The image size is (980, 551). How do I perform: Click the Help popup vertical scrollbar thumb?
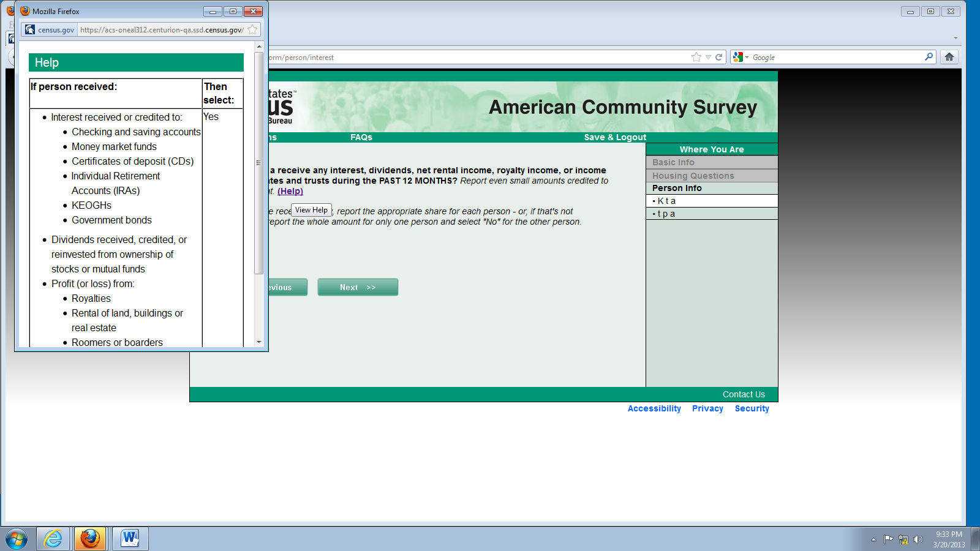tap(258, 163)
